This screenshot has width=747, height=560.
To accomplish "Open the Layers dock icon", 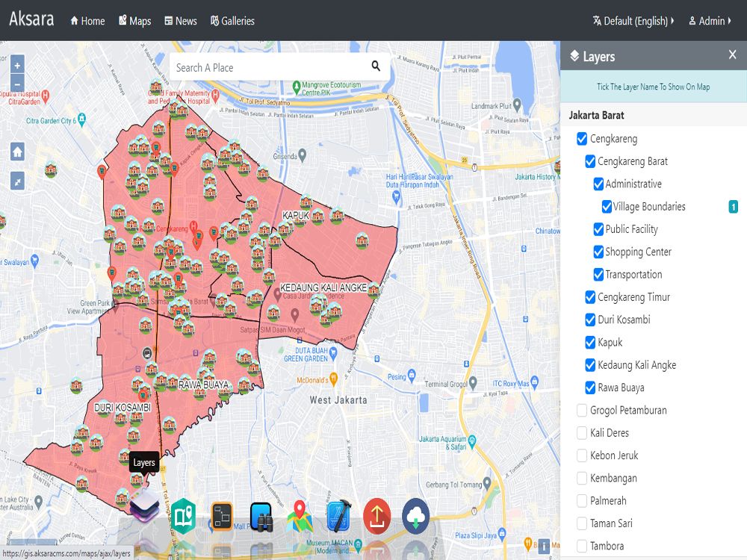I will (x=144, y=505).
